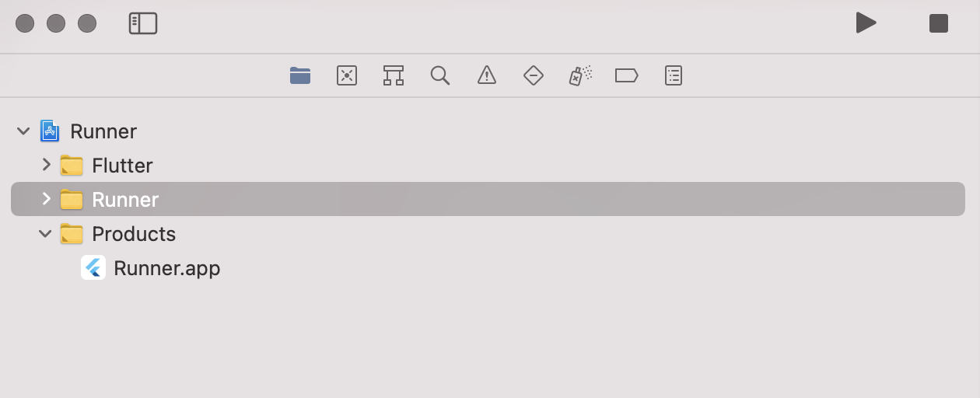
Task: Open the Symbol navigator hierarchy icon
Action: point(394,75)
